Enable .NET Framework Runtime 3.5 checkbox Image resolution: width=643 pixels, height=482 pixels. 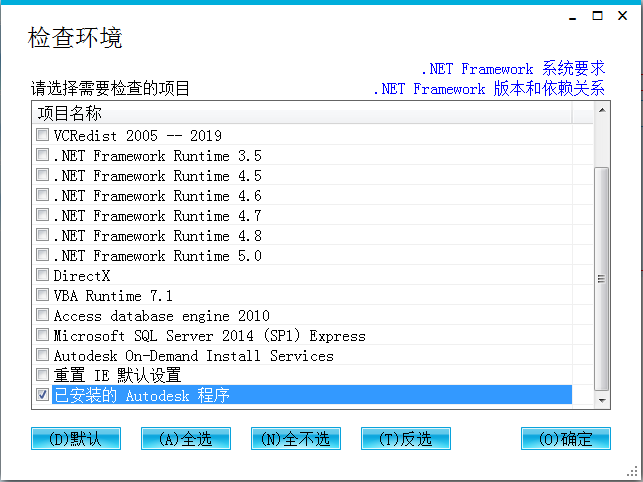click(x=42, y=155)
